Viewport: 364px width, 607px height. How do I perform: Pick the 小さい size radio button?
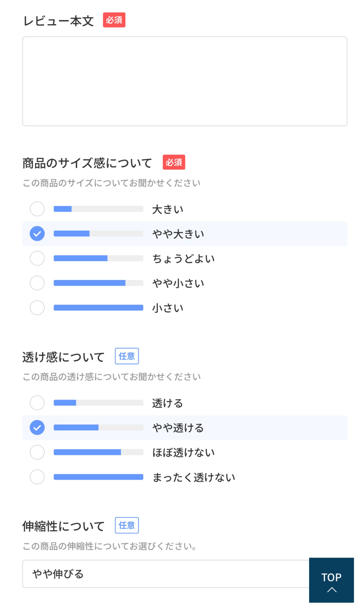tap(37, 307)
